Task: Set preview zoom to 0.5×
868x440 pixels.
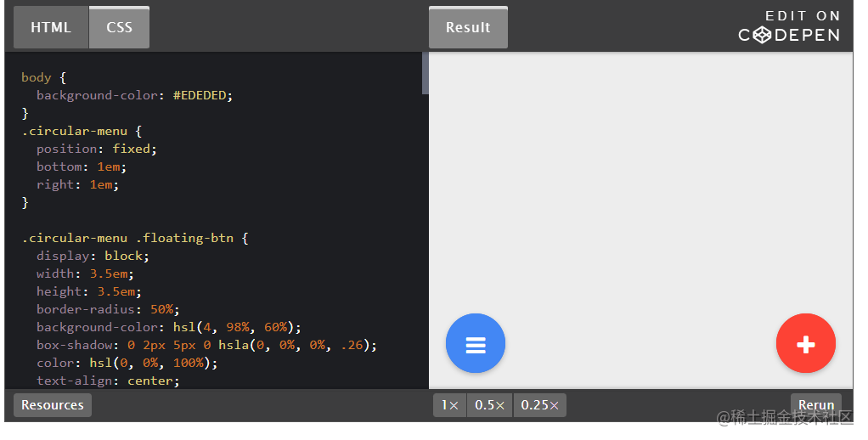Action: click(x=490, y=405)
